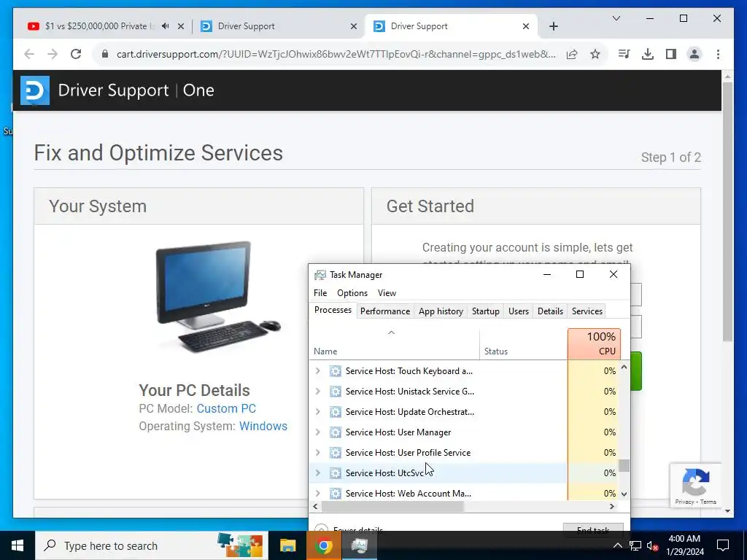Open the notification center icon
The image size is (747, 560).
click(x=723, y=545)
